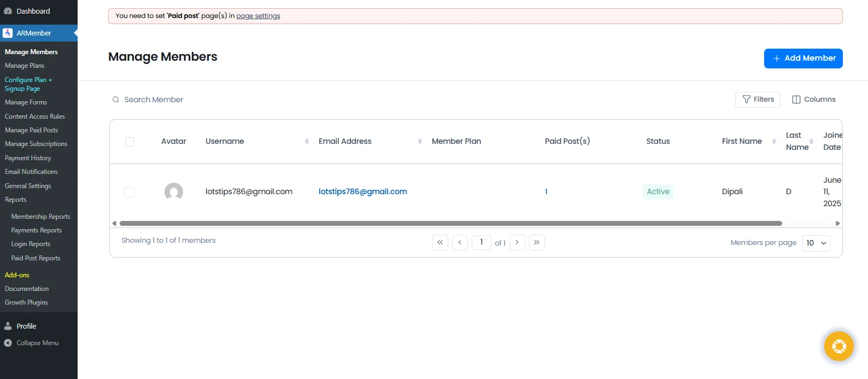
Task: Open the orange help lifebuoy icon
Action: pyautogui.click(x=839, y=346)
